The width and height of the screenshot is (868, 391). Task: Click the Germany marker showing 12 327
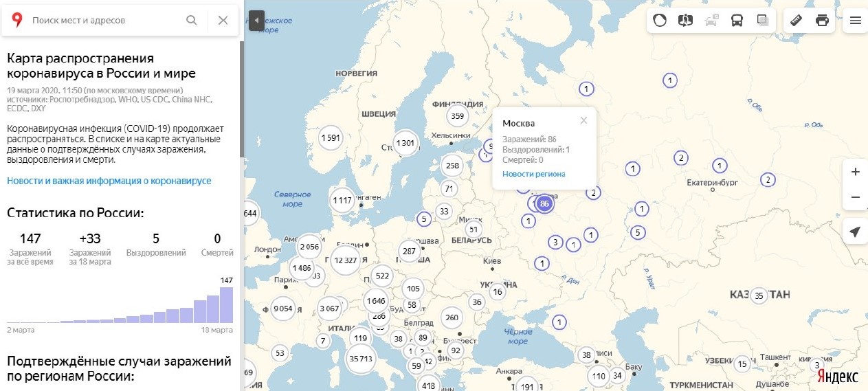(344, 260)
